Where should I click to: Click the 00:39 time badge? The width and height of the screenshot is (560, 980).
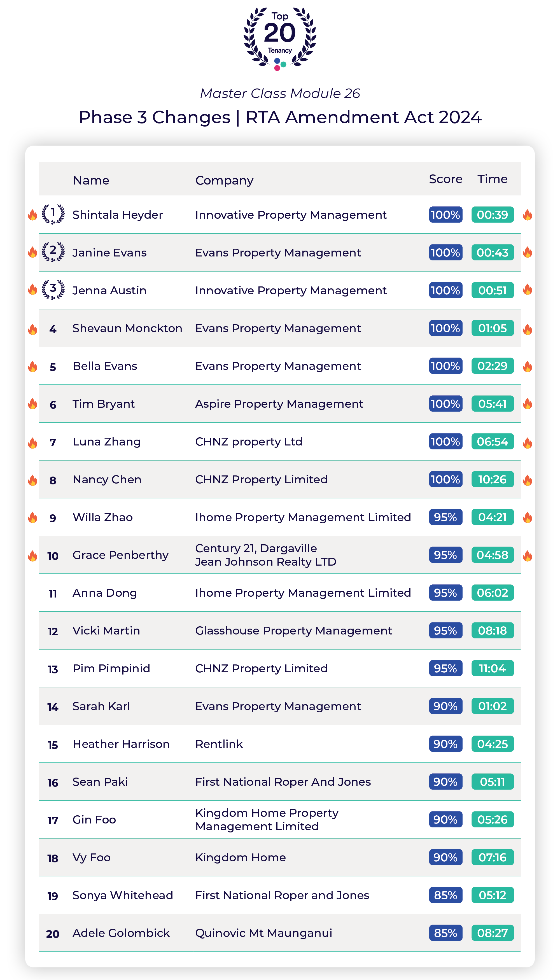(492, 214)
